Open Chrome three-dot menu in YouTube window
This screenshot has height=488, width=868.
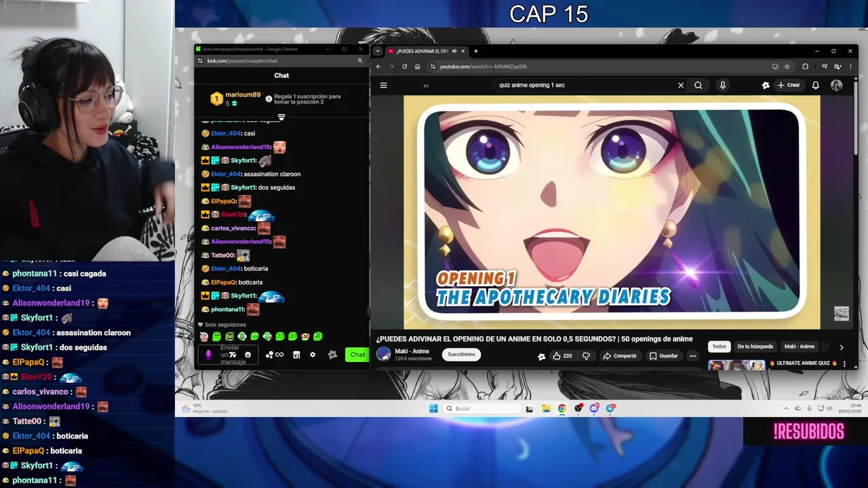pyautogui.click(x=850, y=66)
